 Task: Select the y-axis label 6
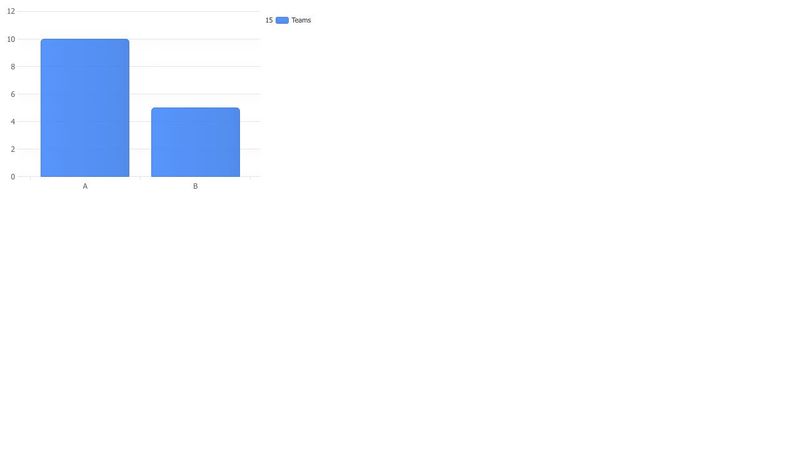pyautogui.click(x=13, y=94)
